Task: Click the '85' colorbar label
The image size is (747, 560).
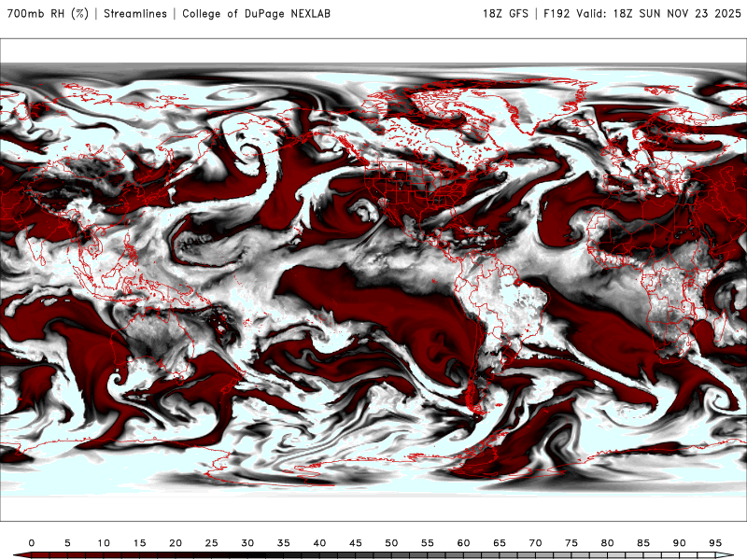Action: (x=643, y=543)
